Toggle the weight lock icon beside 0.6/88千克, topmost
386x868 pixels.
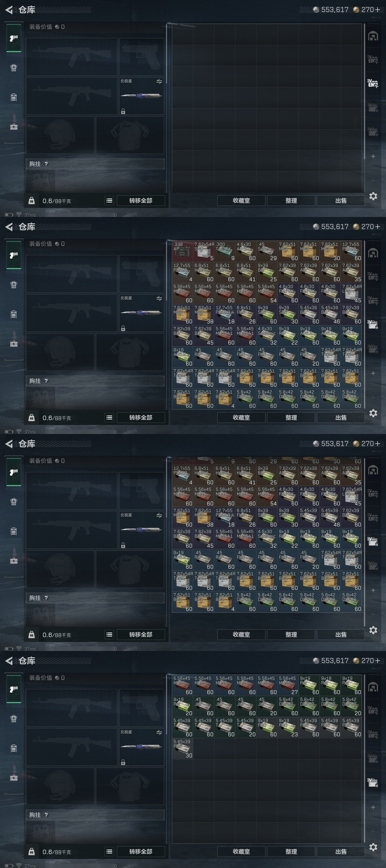[31, 201]
